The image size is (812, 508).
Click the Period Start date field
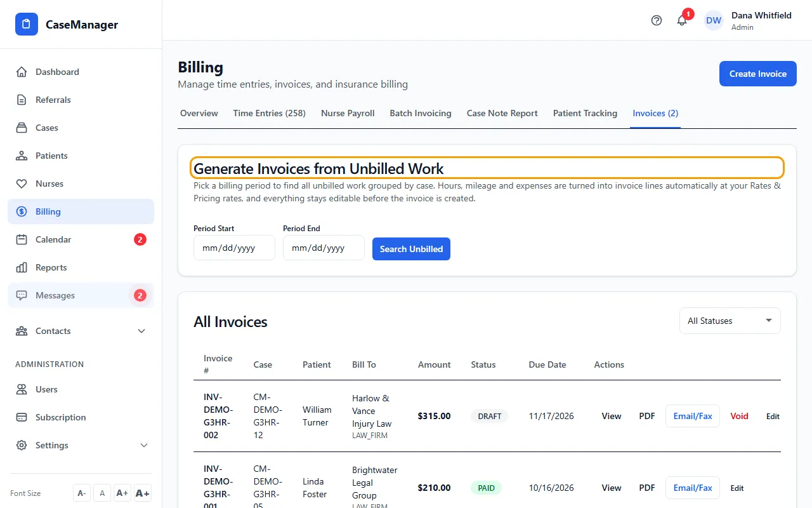(x=234, y=248)
